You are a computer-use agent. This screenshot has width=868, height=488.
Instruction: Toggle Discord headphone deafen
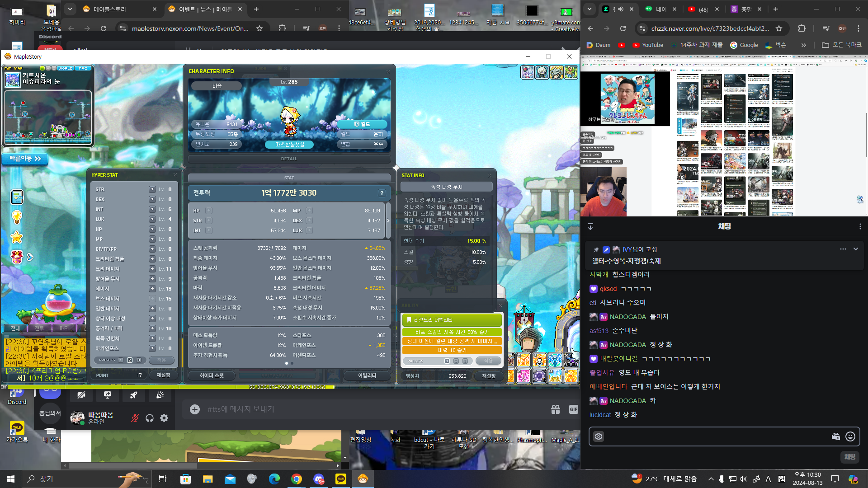point(150,418)
